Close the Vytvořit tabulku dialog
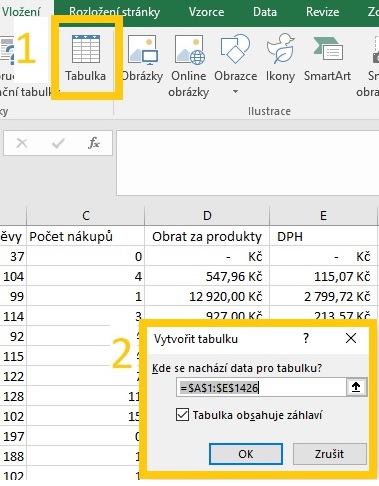The height and width of the screenshot is (486, 379). pyautogui.click(x=351, y=338)
